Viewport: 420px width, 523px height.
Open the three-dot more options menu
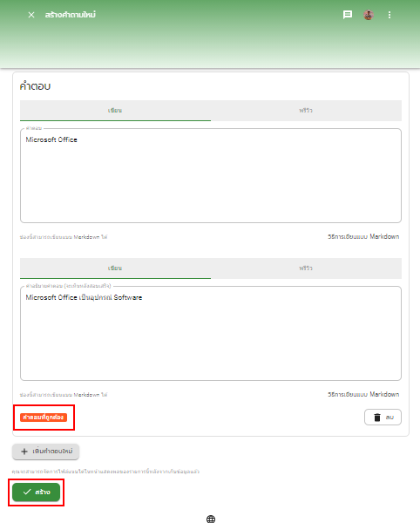pyautogui.click(x=390, y=15)
